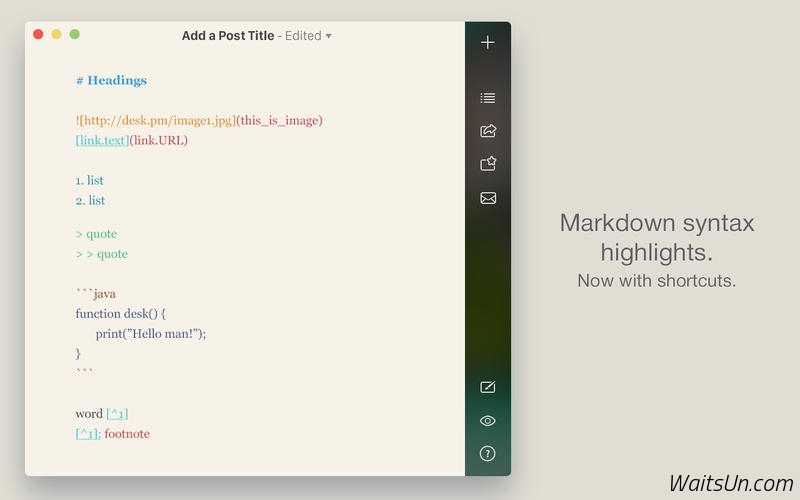The width and height of the screenshot is (800, 500).
Task: Click the '[^1]: footnote' definition line
Action: [113, 434]
